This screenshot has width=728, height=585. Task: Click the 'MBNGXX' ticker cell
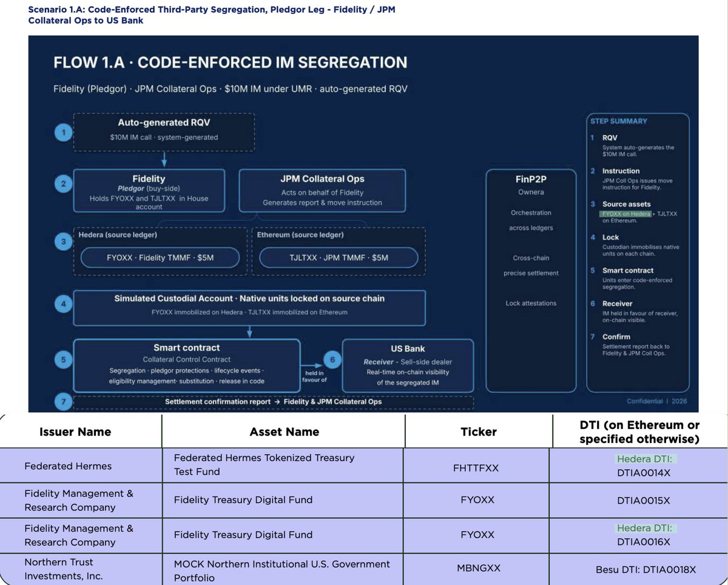(477, 570)
